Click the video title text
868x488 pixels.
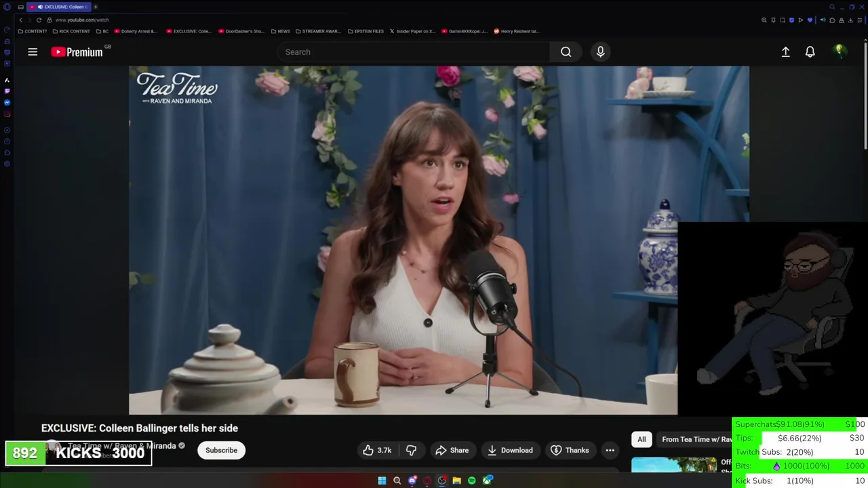140,428
